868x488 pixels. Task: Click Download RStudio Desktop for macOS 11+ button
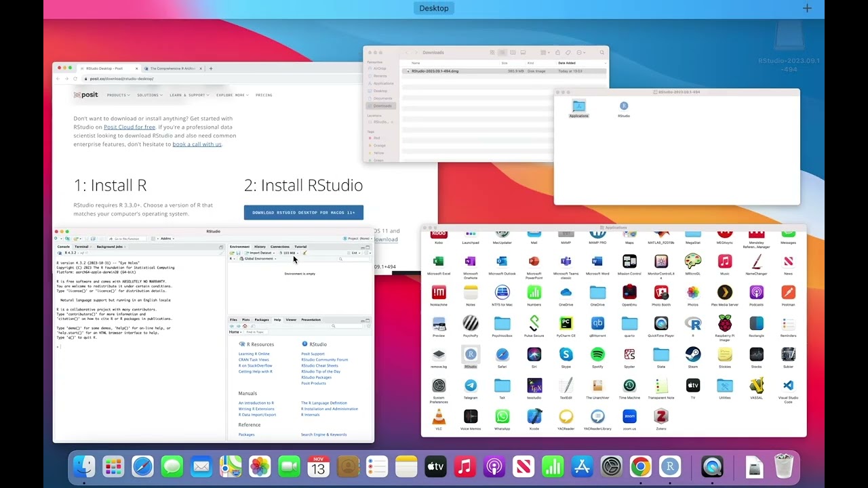click(304, 212)
